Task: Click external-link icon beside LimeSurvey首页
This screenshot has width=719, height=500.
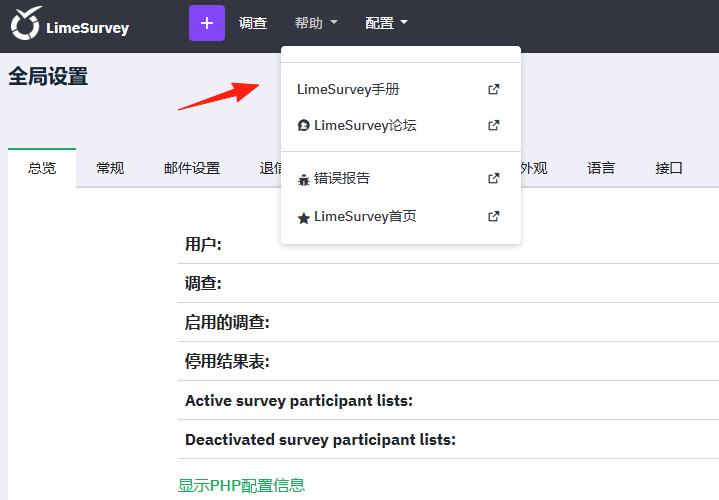Action: pyautogui.click(x=493, y=216)
